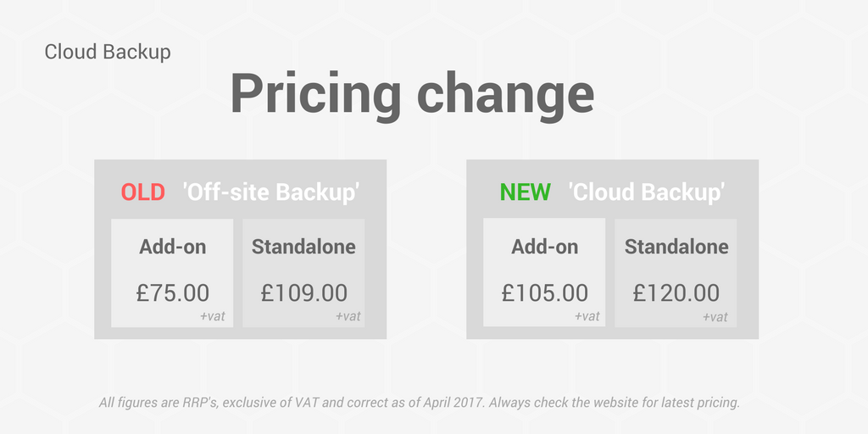Select the £105.00 price
Screen dimensions: 868x434
(545, 292)
